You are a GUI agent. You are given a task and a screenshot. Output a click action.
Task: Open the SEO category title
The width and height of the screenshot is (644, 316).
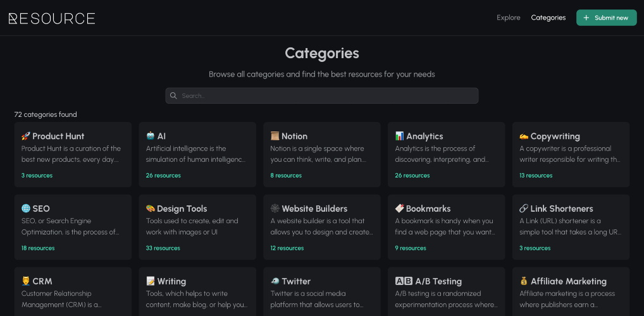[41, 209]
